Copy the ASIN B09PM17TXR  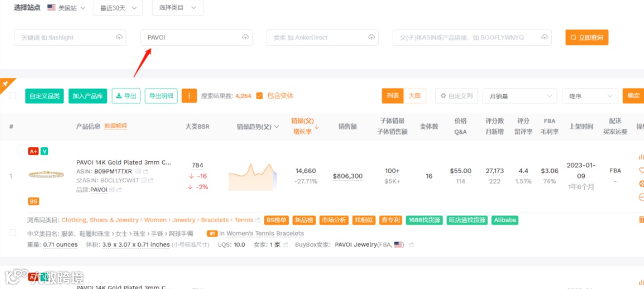(138, 172)
